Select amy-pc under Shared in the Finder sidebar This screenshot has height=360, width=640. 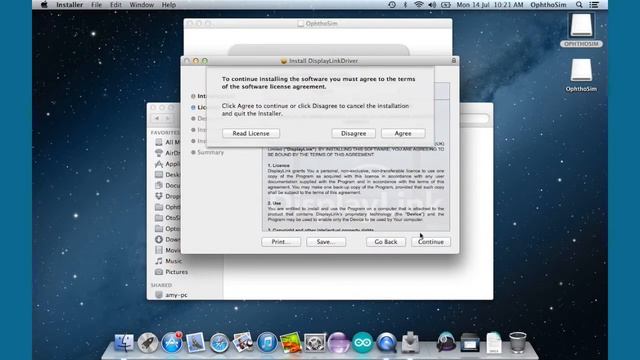[171, 295]
